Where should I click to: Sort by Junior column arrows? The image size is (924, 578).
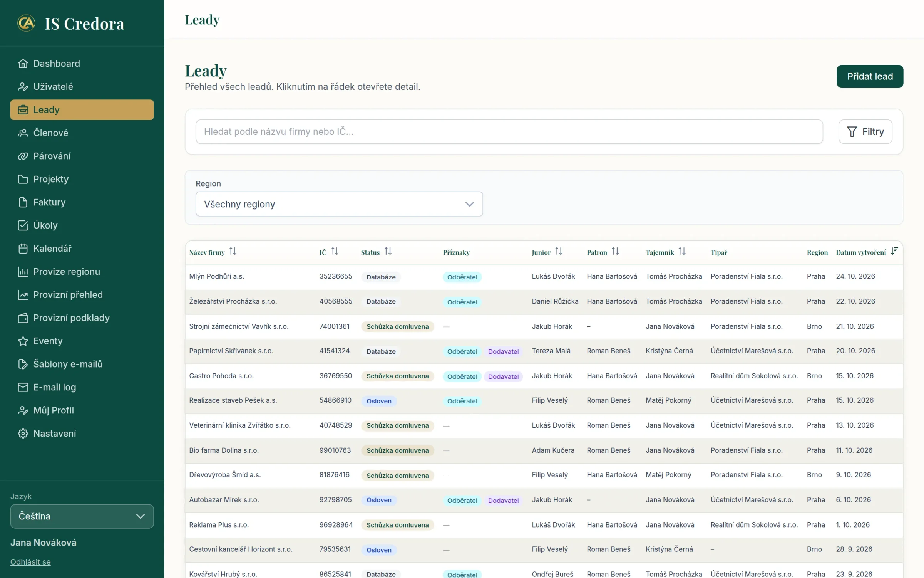click(559, 252)
